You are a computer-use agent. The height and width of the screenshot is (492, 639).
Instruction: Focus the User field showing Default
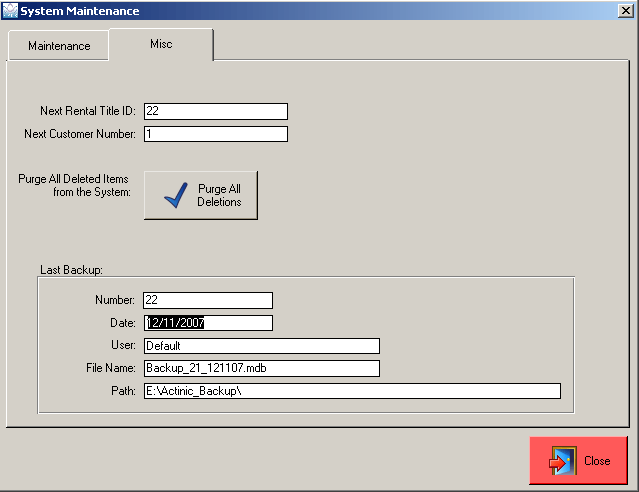tap(261, 346)
